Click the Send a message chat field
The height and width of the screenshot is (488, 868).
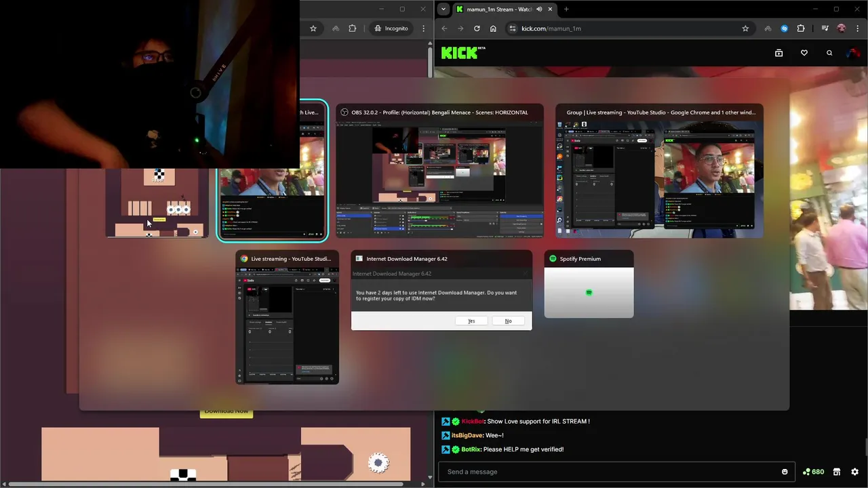(616, 472)
